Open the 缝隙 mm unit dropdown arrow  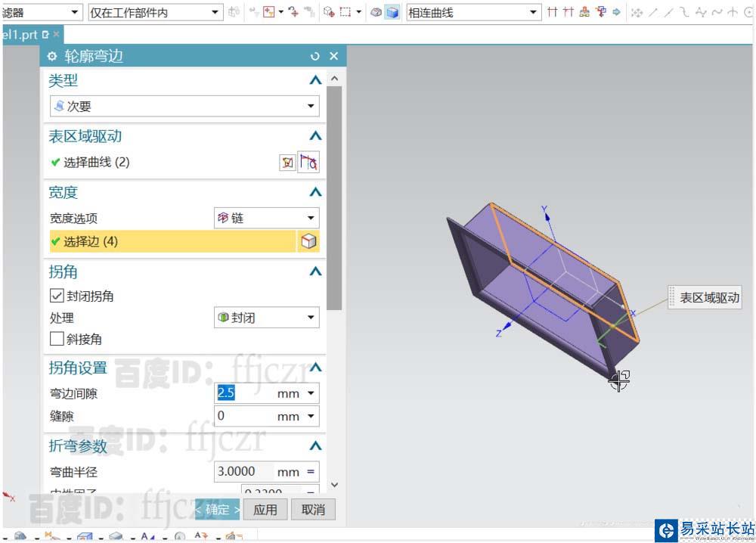tap(311, 416)
